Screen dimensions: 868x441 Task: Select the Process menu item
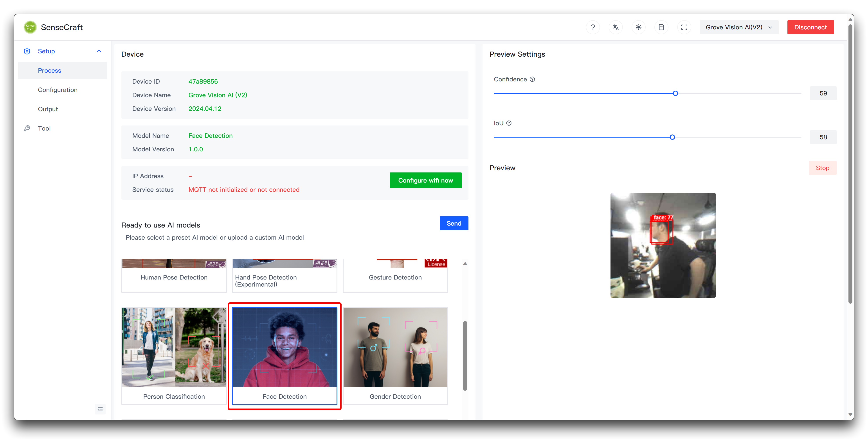(63, 70)
